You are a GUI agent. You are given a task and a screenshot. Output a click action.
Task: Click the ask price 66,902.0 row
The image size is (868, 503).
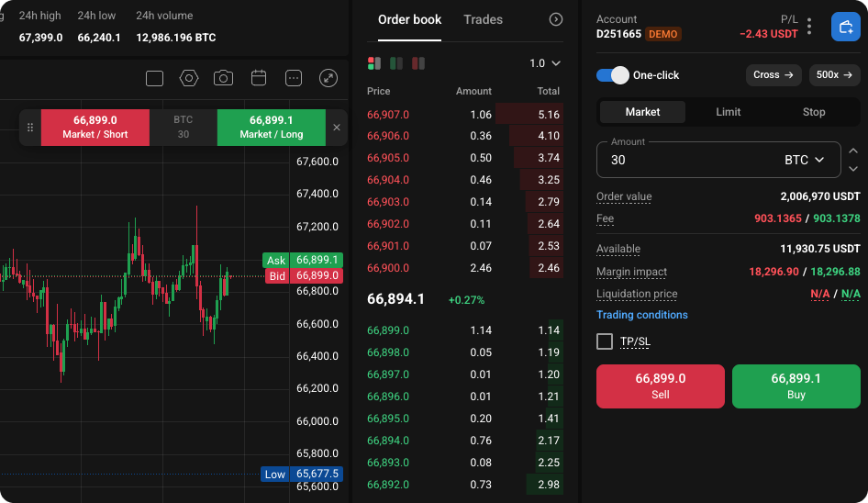tap(465, 224)
